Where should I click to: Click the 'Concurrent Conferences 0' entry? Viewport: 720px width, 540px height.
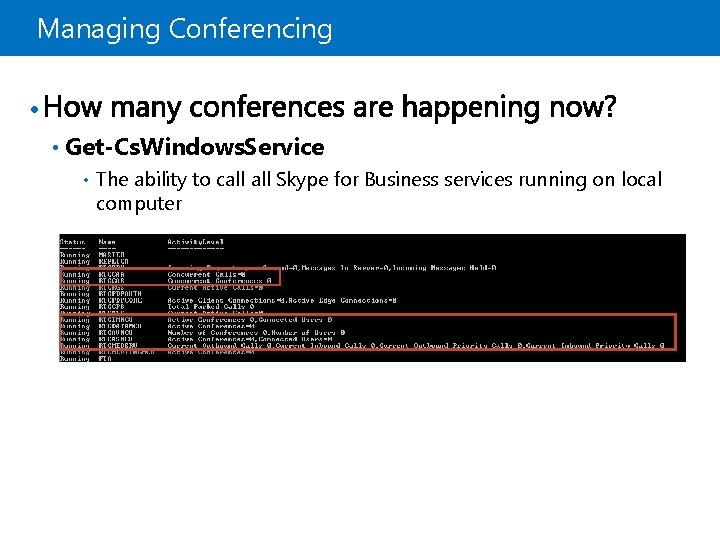[x=218, y=281]
